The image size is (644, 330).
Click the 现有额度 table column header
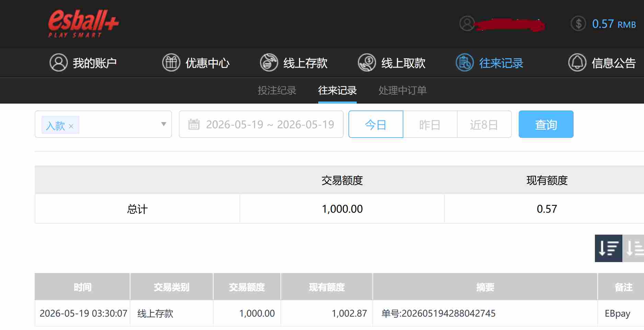[x=327, y=287]
